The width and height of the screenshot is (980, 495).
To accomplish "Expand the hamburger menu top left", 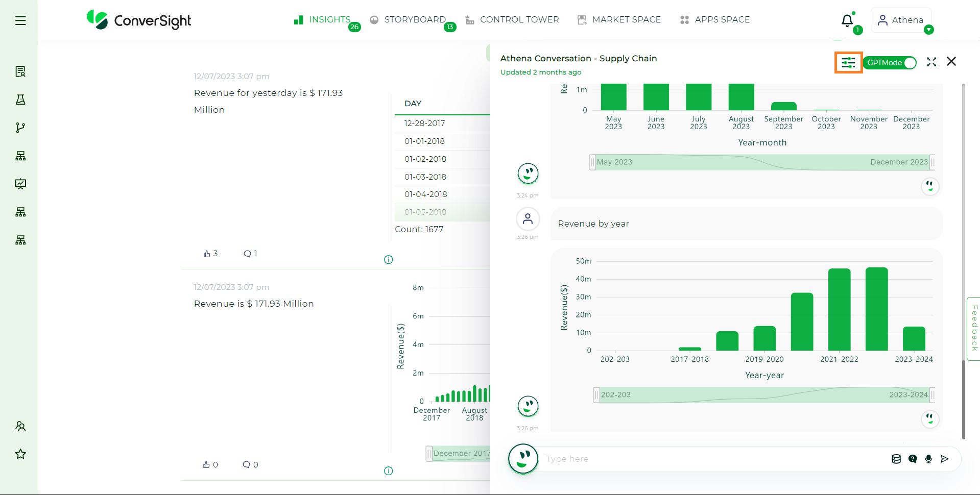I will click(x=20, y=20).
